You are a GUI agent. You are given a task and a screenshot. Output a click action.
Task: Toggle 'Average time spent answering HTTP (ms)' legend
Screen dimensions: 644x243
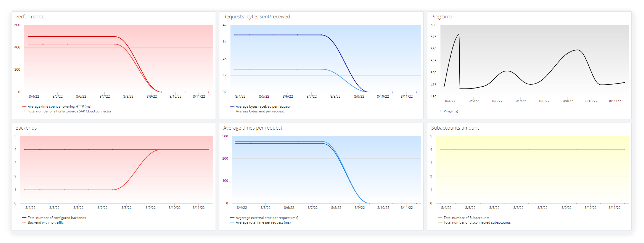(57, 106)
